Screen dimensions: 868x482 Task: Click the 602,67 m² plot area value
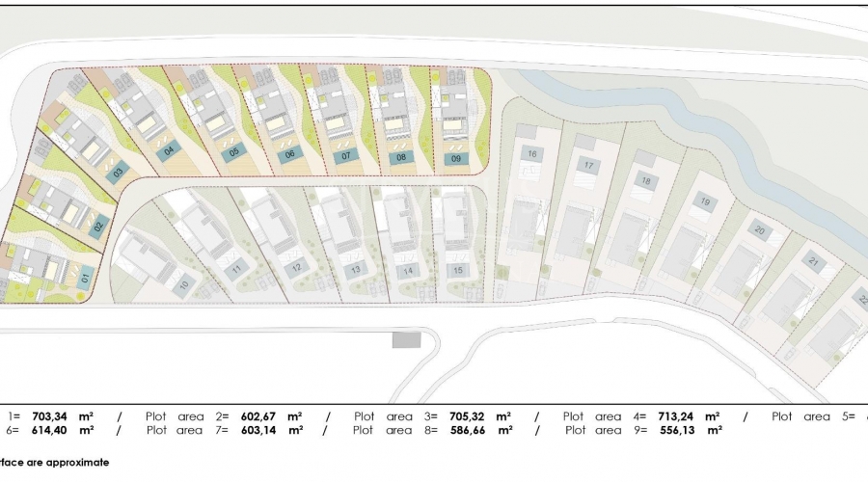click(x=271, y=416)
